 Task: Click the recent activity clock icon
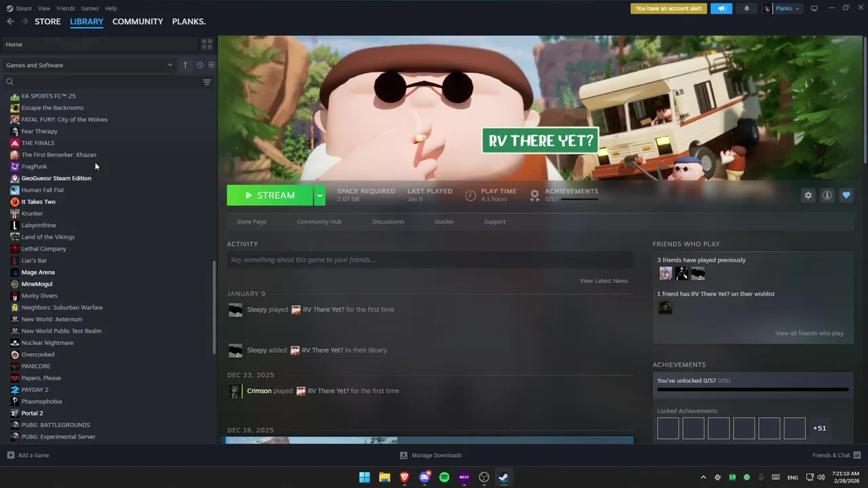coord(199,65)
